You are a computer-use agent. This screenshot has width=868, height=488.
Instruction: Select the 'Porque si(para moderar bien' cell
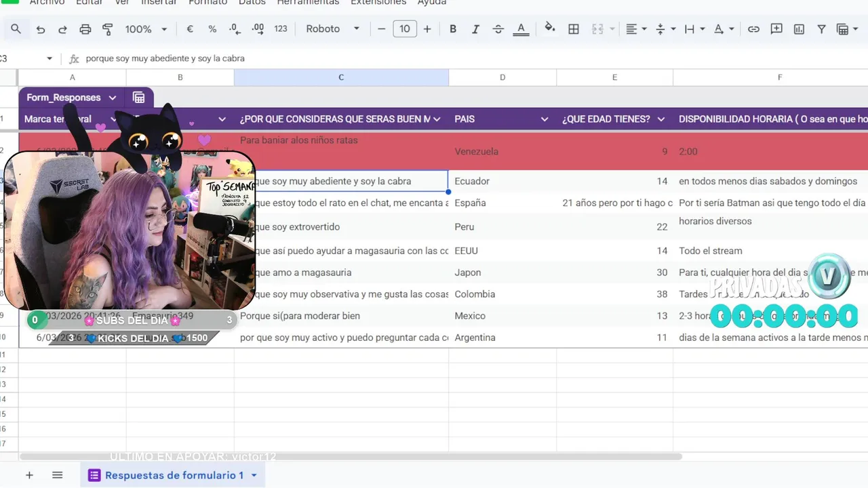341,316
